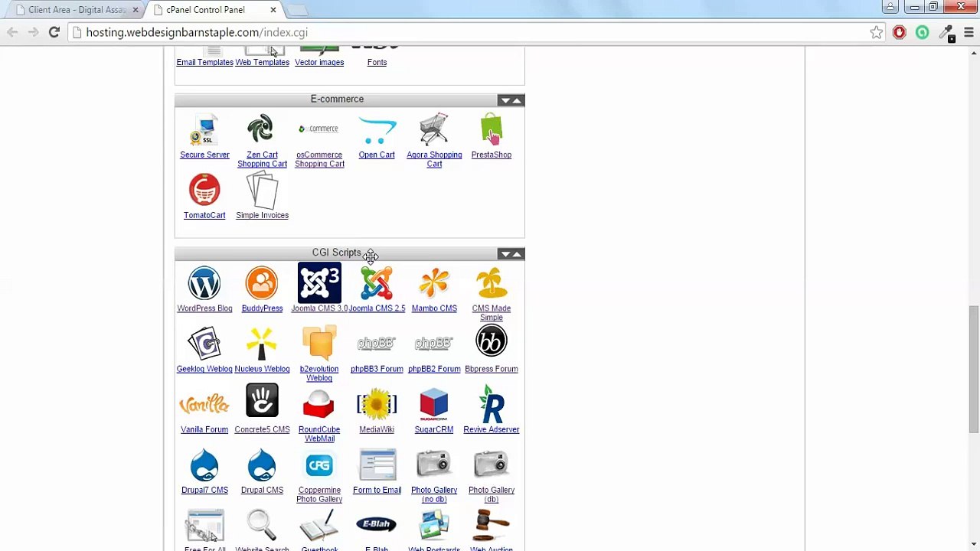Open the b2evolution Weblog icon
Image resolution: width=980 pixels, height=551 pixels.
(319, 342)
